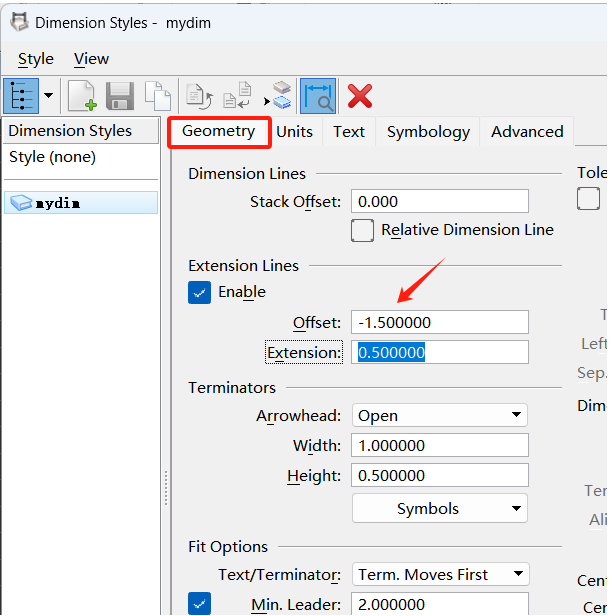Open the View menu
Viewport: 612px width, 616px height.
91,59
